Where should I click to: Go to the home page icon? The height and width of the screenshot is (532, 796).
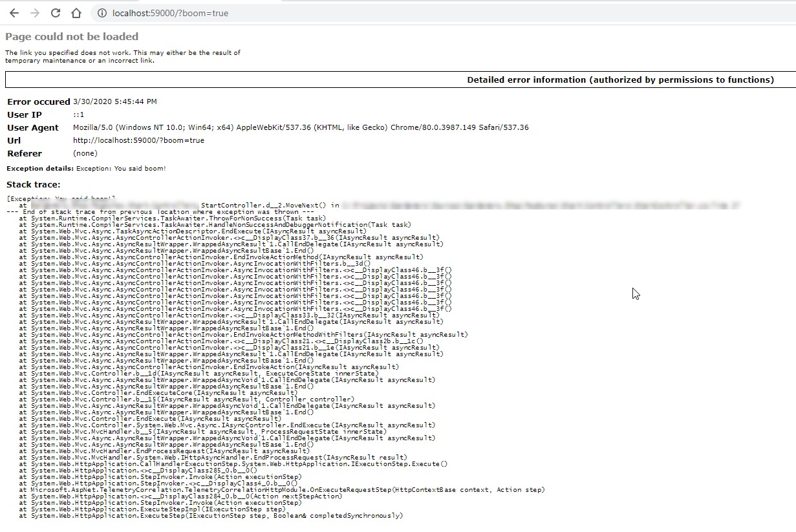tap(76, 13)
